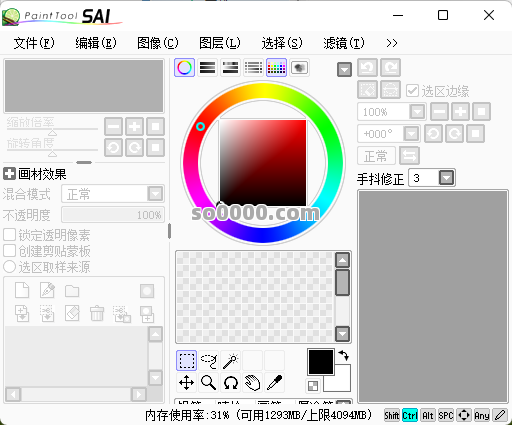Open the 文件(F) menu
Screen dimensions: 512x425
[x=34, y=43]
